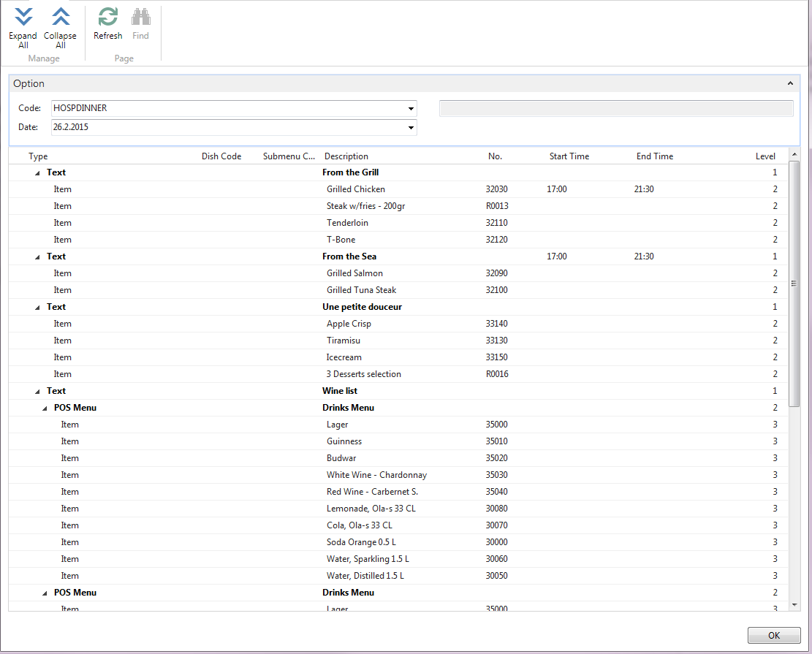
Task: Collapse the From the Sea group
Action: click(37, 257)
